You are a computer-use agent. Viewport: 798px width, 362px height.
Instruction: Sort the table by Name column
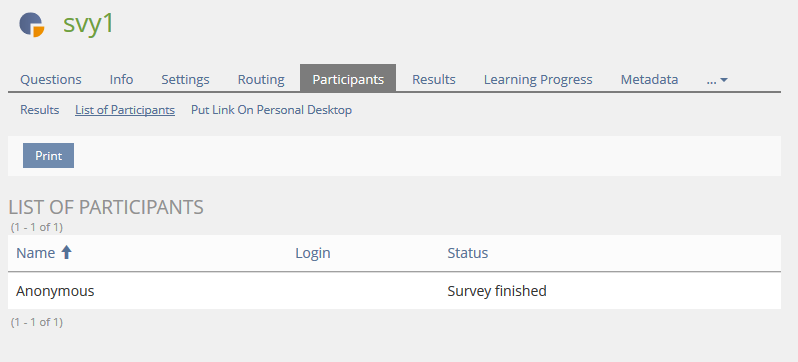pos(36,253)
